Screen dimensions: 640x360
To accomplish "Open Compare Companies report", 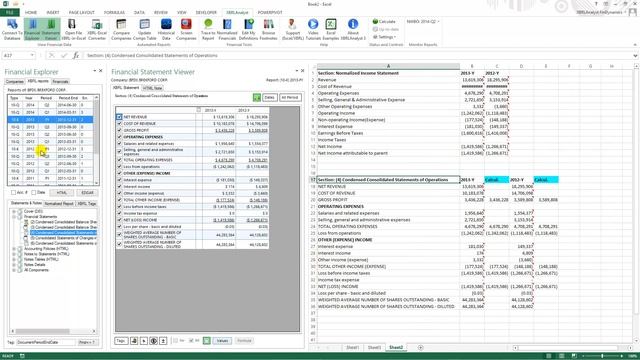I will tap(121, 29).
